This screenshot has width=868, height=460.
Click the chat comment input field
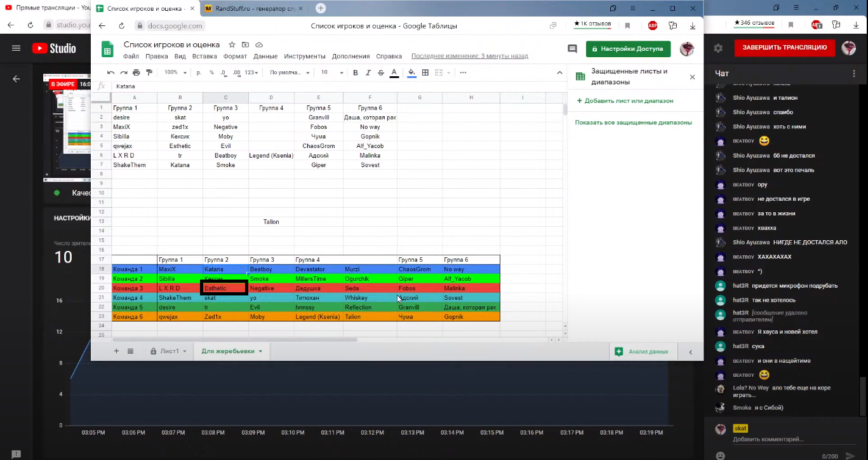[792, 439]
